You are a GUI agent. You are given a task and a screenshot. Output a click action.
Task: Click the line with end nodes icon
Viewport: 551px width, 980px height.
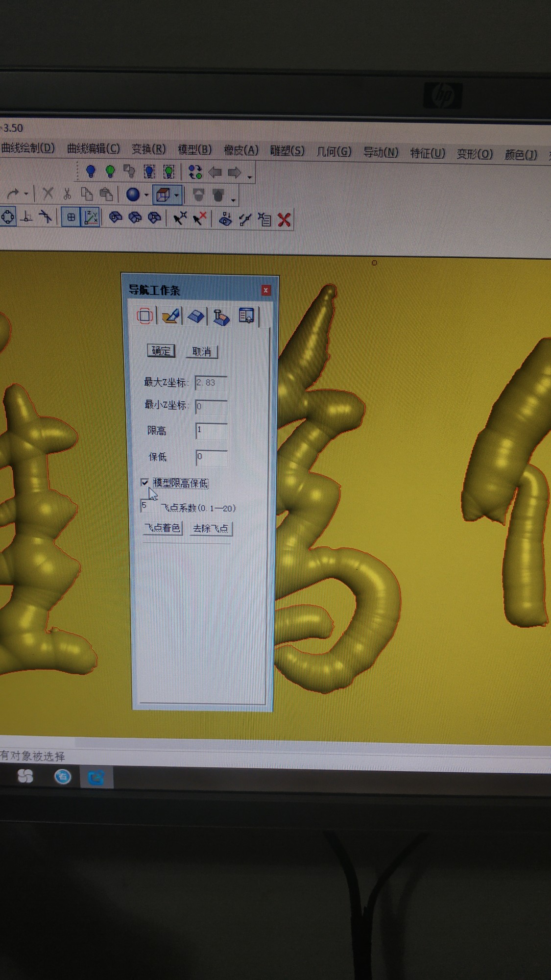(245, 220)
